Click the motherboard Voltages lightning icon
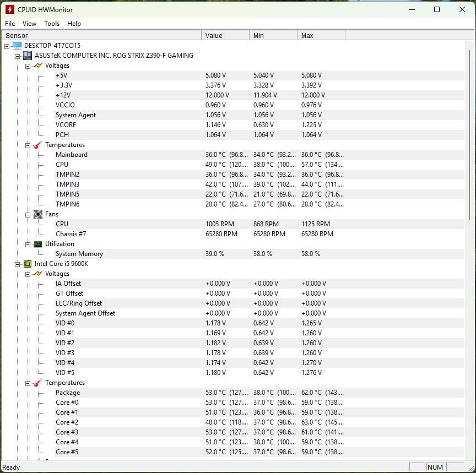The width and height of the screenshot is (476, 473). tap(38, 66)
